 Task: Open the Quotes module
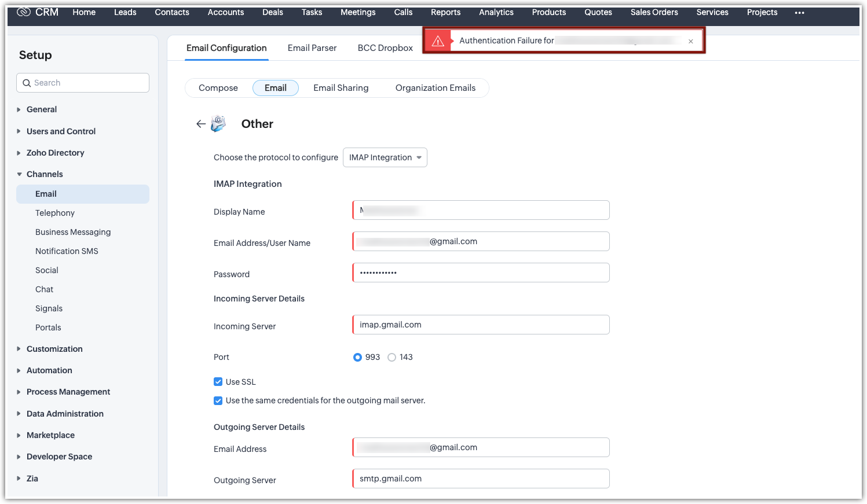coord(598,12)
